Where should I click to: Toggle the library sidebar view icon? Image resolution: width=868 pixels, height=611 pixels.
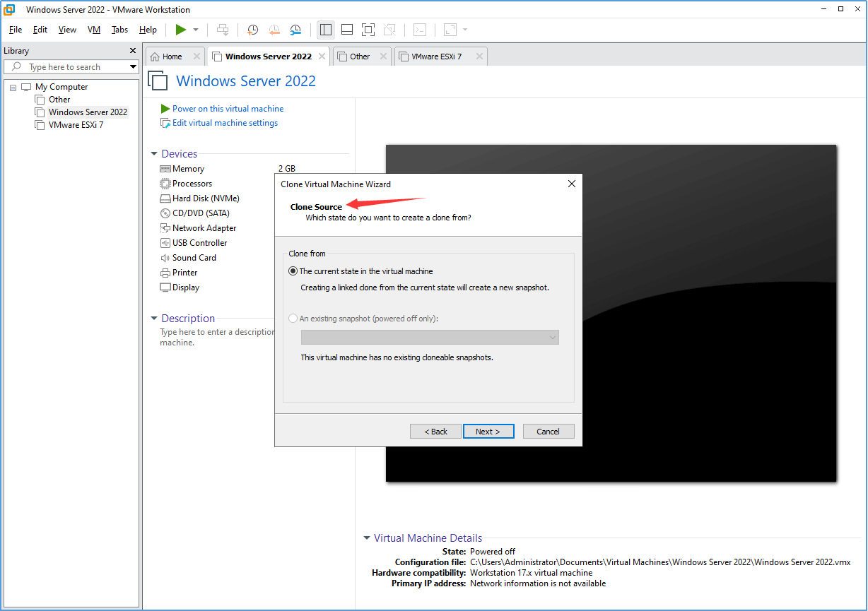click(326, 30)
